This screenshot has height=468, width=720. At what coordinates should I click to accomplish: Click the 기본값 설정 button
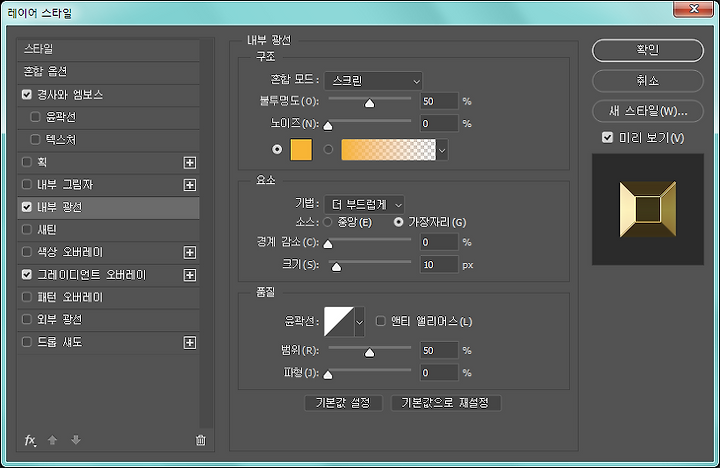(x=343, y=403)
